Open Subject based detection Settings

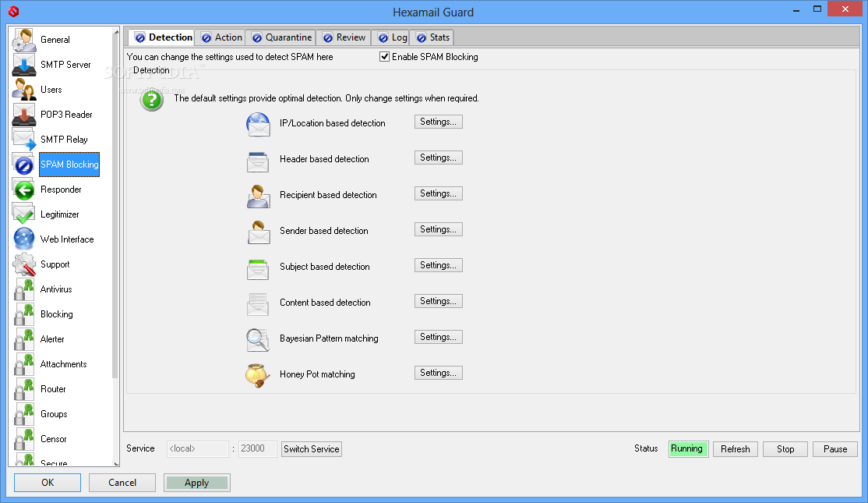pos(439,265)
